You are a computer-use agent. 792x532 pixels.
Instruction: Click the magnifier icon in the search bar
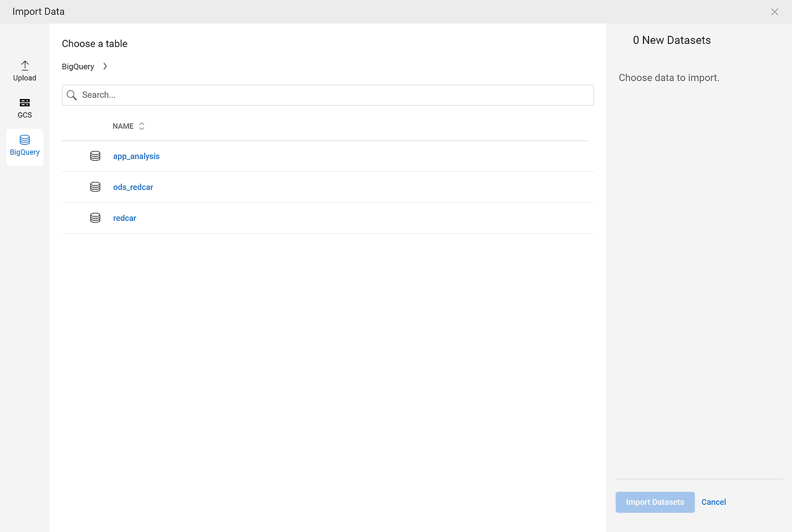(x=71, y=95)
